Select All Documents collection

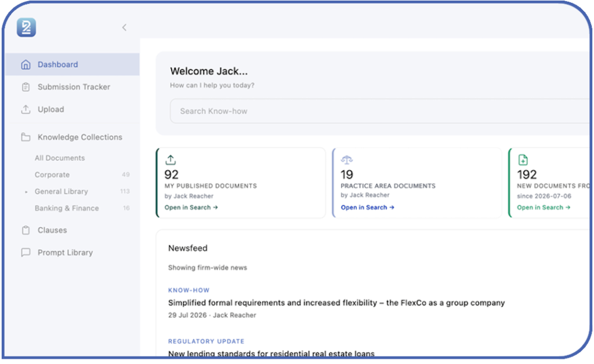pyautogui.click(x=60, y=158)
